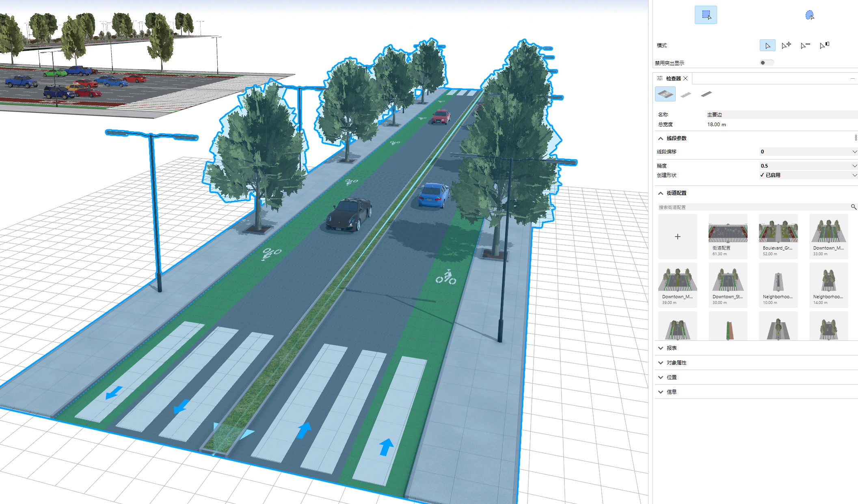Click the full street segment type icon
Image resolution: width=858 pixels, height=504 pixels.
[665, 94]
